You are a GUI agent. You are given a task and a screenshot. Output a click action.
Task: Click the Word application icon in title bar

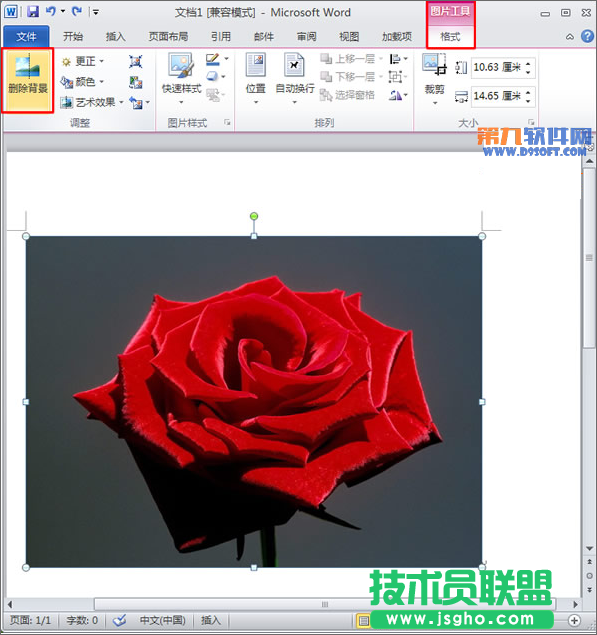tap(11, 12)
